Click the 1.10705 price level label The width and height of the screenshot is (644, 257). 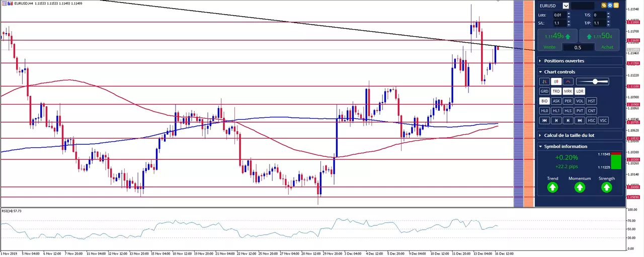(x=633, y=122)
